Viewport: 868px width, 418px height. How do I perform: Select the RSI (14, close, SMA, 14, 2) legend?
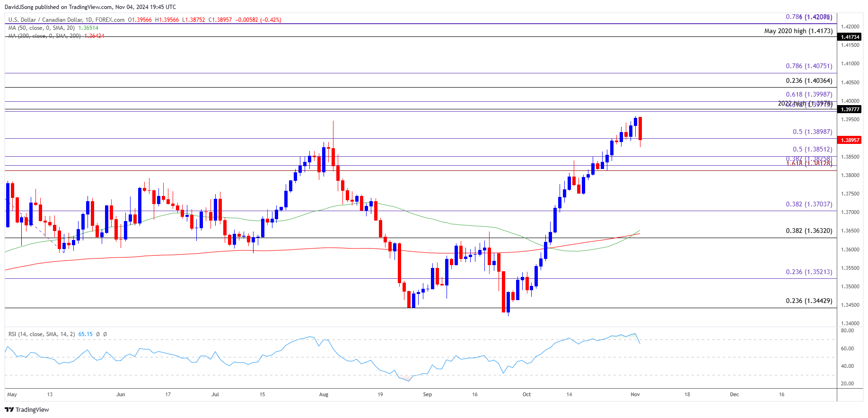click(42, 334)
